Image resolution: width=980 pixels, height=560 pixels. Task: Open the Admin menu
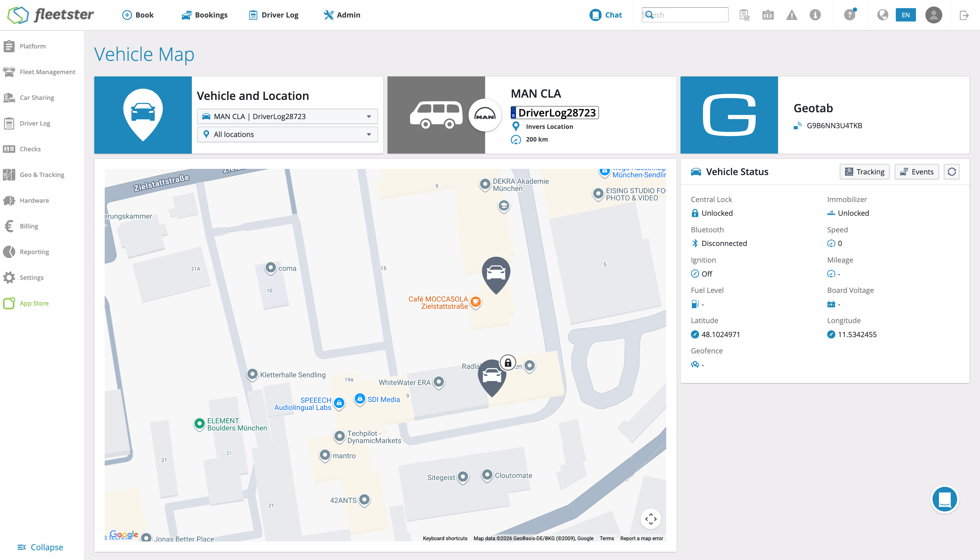(342, 15)
